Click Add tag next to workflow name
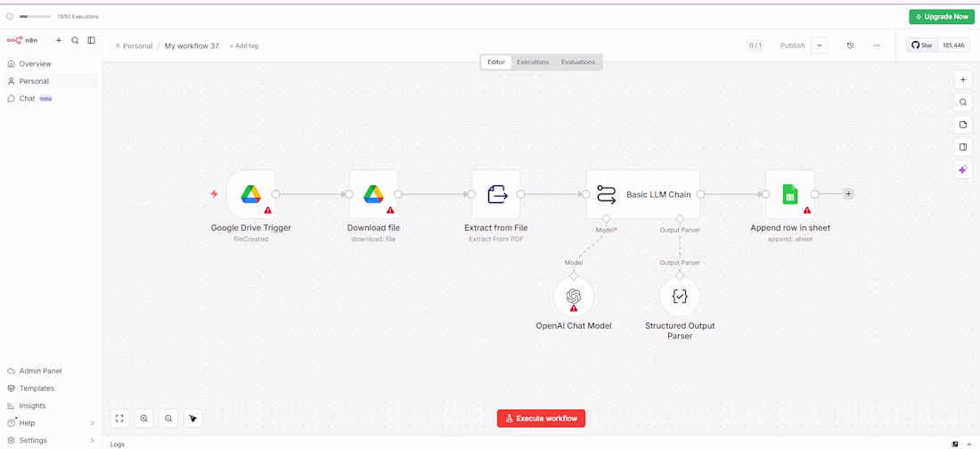This screenshot has height=449, width=980. 244,46
